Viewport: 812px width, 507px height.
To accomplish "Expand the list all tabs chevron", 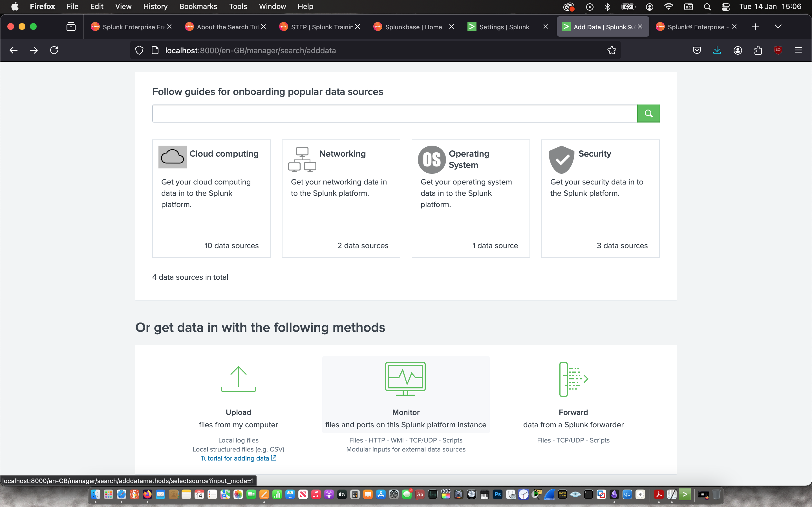I will click(778, 27).
